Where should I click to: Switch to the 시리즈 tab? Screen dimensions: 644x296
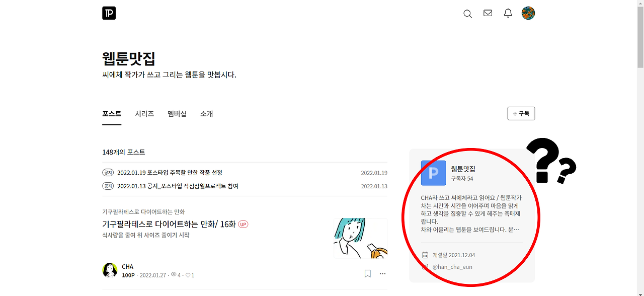(x=144, y=114)
